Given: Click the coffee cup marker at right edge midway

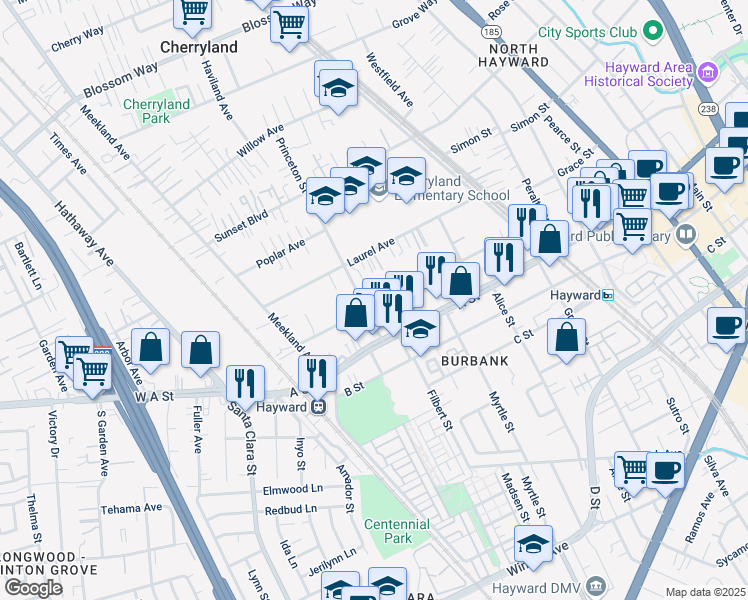Looking at the screenshot, I should coord(726,330).
